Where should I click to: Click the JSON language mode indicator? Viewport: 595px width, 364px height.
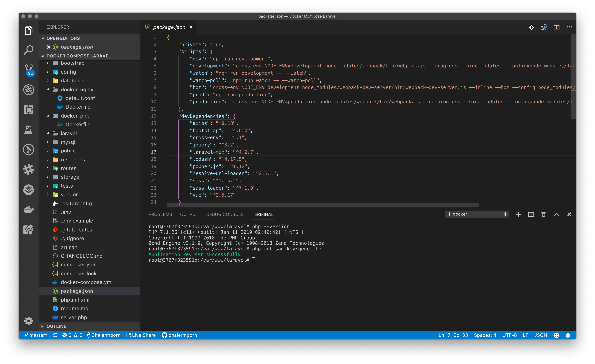pyautogui.click(x=540, y=335)
